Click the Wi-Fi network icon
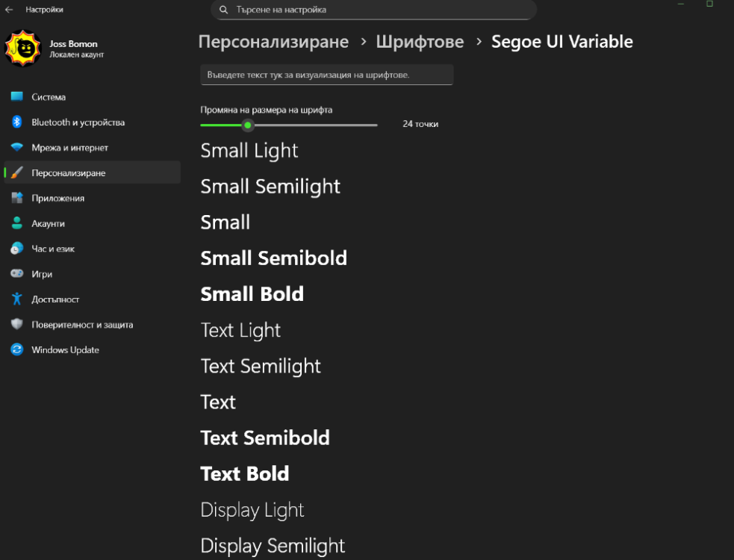Screen dimensions: 734x560 point(17,147)
